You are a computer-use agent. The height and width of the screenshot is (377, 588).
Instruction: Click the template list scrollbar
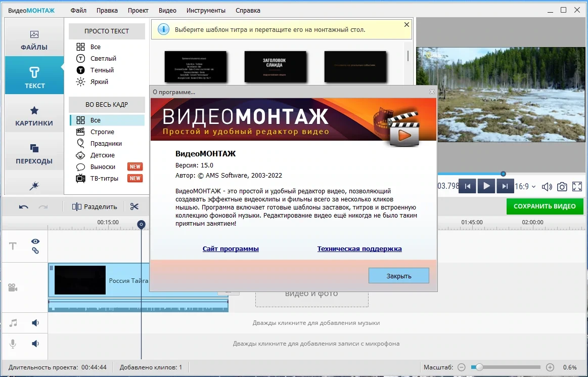point(408,56)
